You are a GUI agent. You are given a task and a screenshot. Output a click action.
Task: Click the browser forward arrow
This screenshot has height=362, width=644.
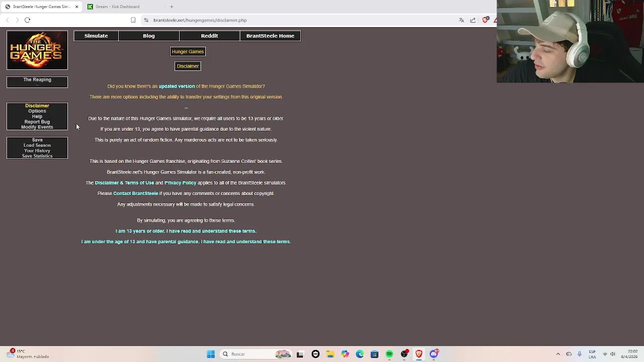pos(17,20)
